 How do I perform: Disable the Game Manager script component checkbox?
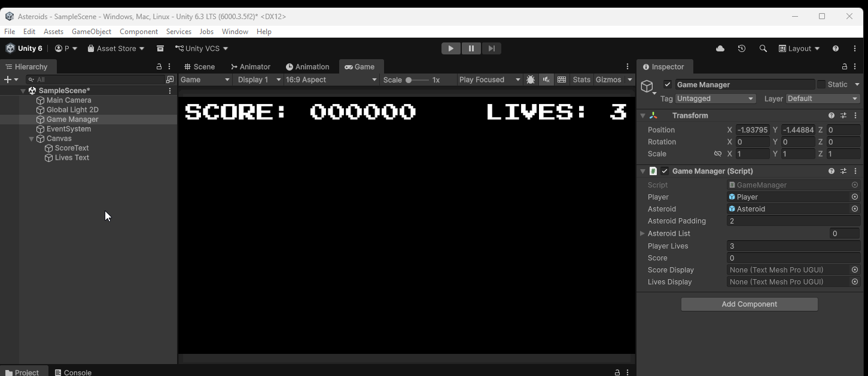coord(665,171)
